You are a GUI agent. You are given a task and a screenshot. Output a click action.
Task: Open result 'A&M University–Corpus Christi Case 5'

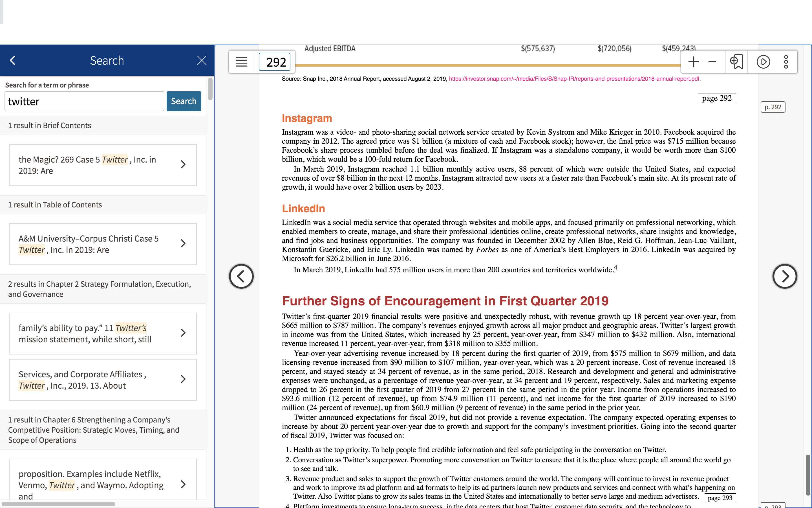[103, 244]
